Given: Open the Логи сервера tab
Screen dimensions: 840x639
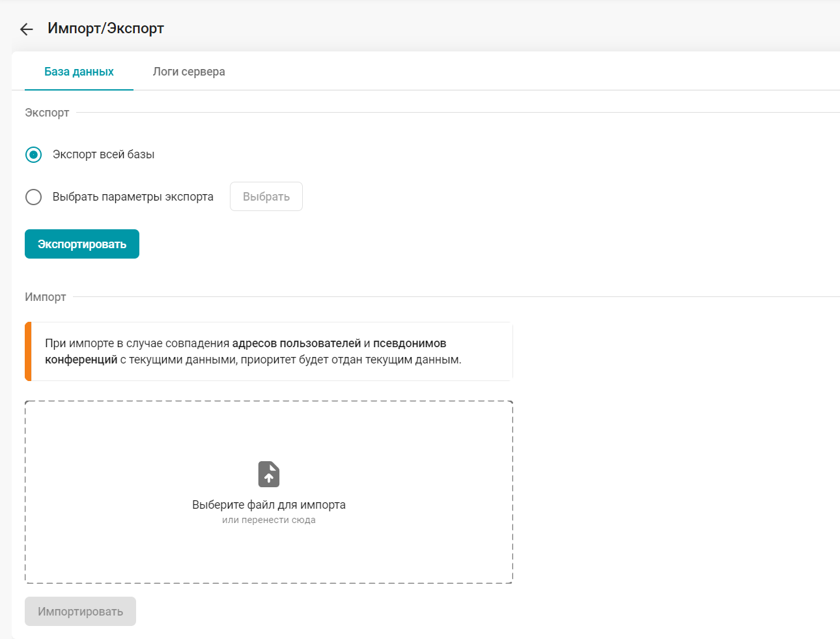Looking at the screenshot, I should point(189,72).
